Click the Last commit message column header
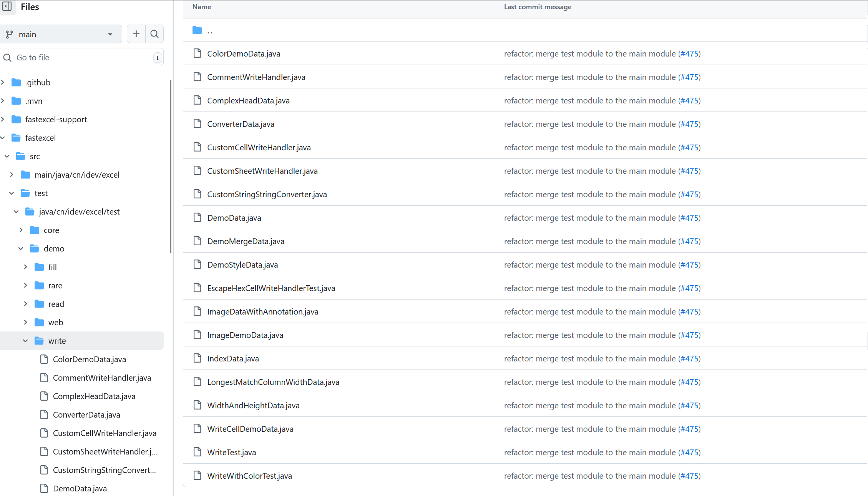The width and height of the screenshot is (868, 496). click(x=538, y=7)
